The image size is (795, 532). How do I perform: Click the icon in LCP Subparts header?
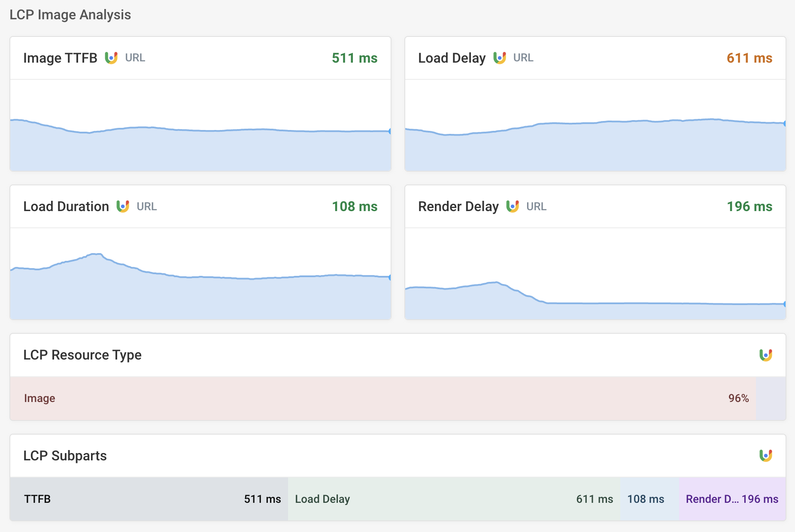point(765,456)
